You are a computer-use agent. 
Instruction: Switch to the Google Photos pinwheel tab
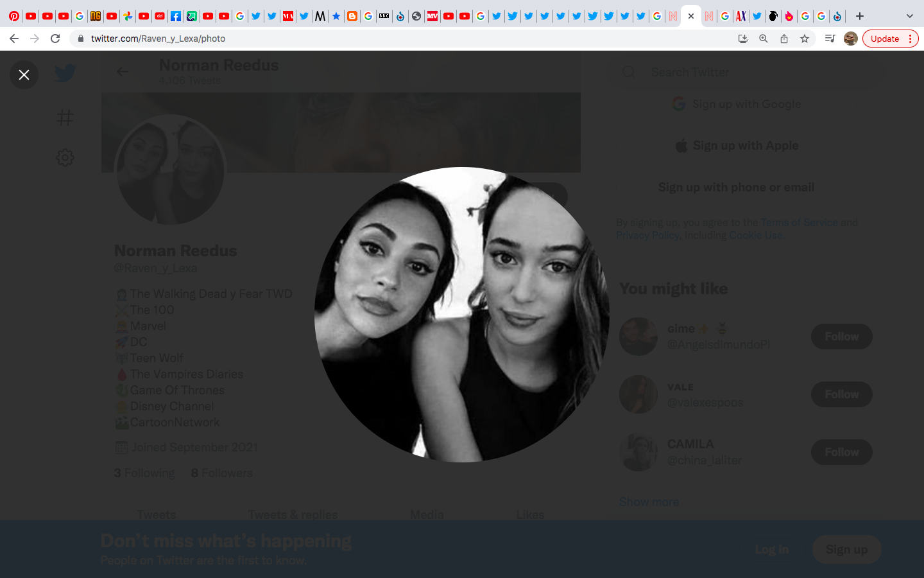coord(128,16)
